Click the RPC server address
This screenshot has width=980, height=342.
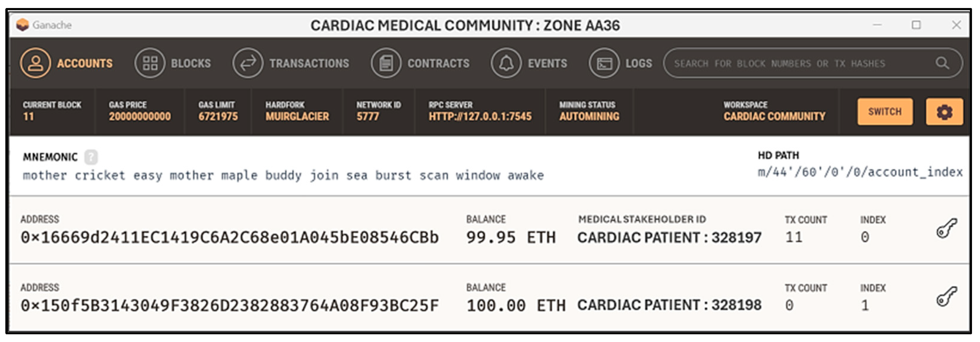click(x=480, y=116)
